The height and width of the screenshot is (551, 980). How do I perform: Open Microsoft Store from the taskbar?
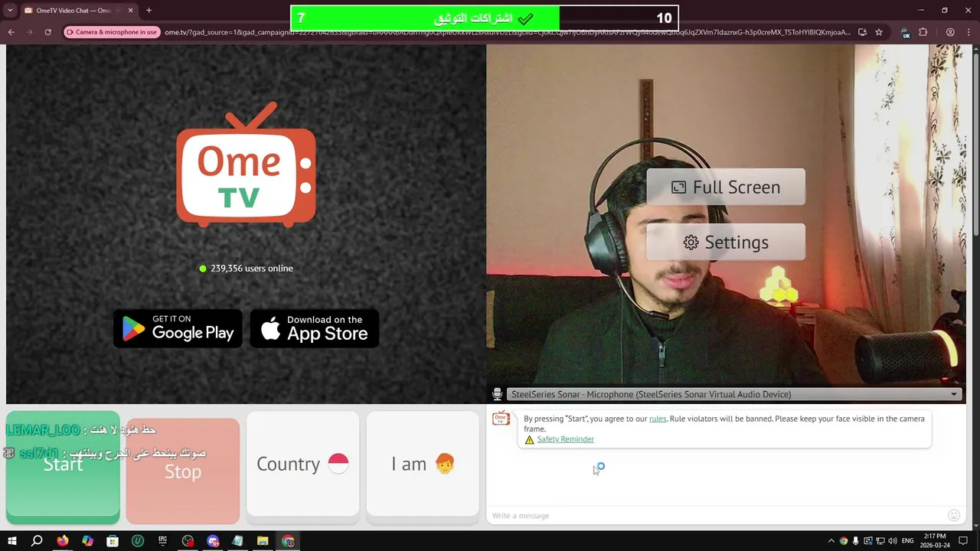[x=113, y=541]
